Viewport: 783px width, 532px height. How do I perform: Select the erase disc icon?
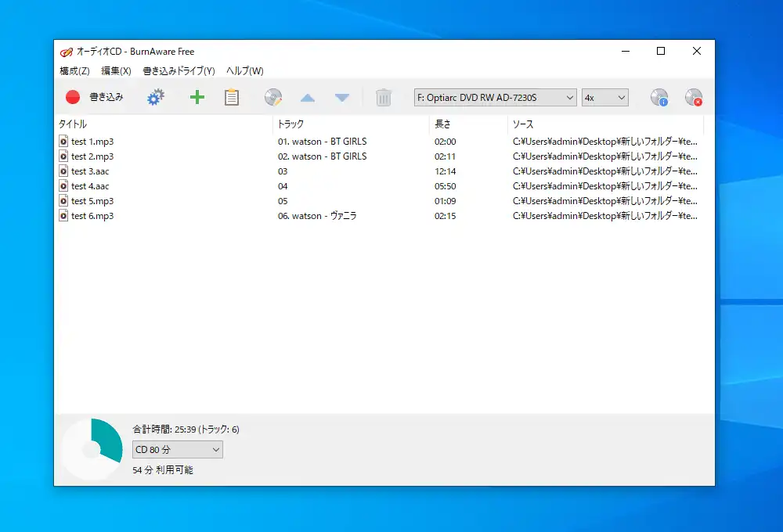click(272, 97)
